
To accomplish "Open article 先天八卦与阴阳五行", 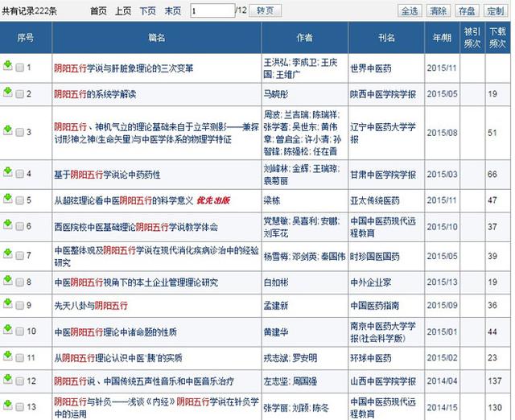I will click(91, 306).
